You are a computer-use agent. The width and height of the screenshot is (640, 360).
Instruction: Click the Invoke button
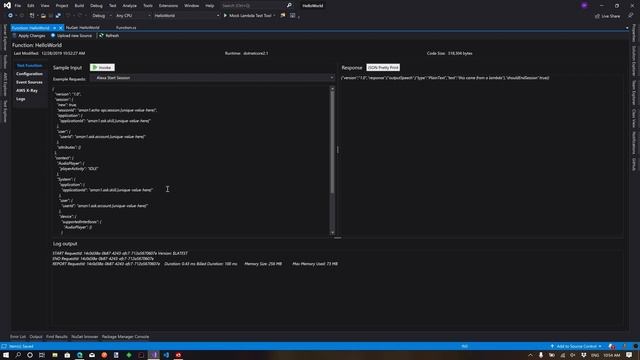coord(102,67)
